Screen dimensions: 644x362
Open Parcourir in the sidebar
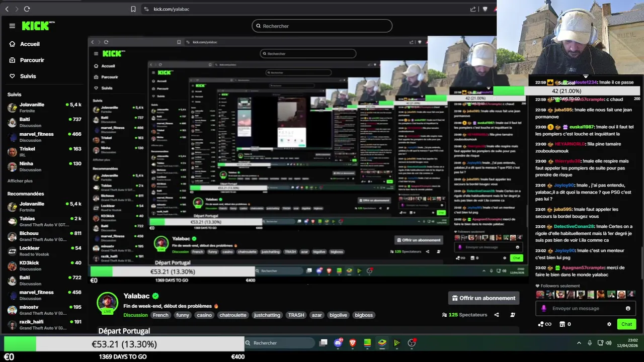coord(32,60)
